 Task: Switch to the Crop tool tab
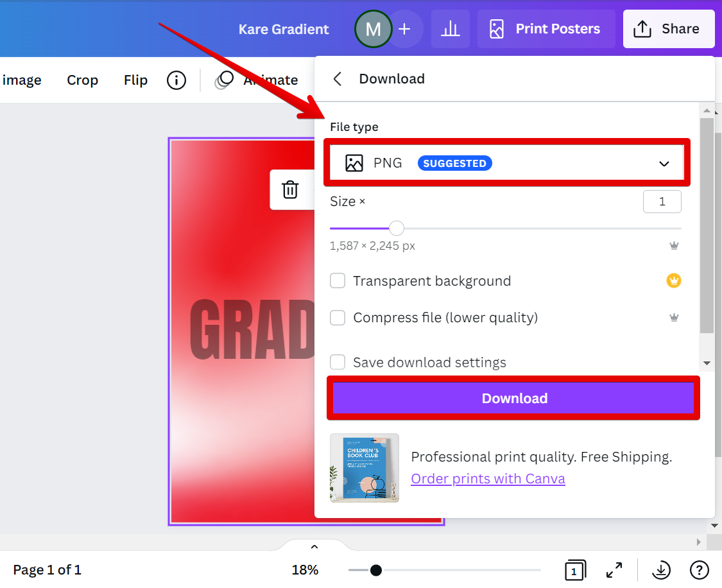tap(82, 80)
